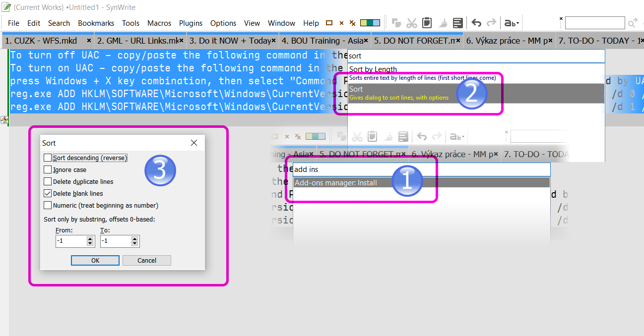This screenshot has height=336, width=644.
Task: Click the search input box at top right
Action: [x=594, y=23]
